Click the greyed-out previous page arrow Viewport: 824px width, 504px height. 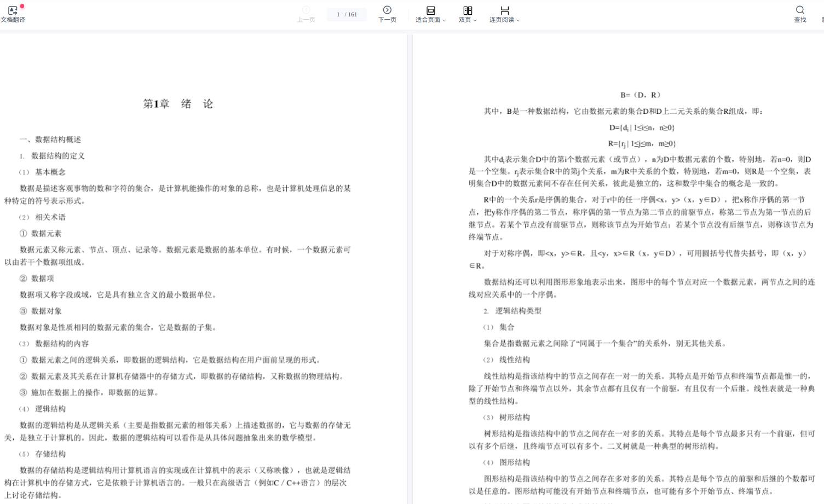[x=306, y=10]
